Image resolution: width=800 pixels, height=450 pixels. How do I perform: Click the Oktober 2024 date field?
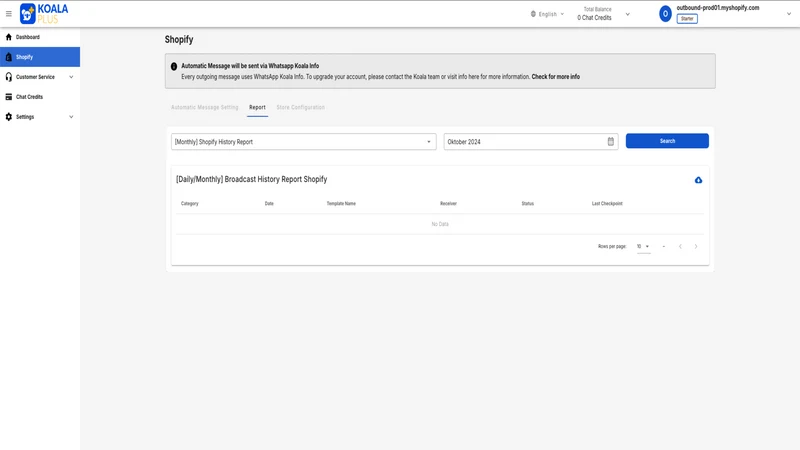click(531, 142)
